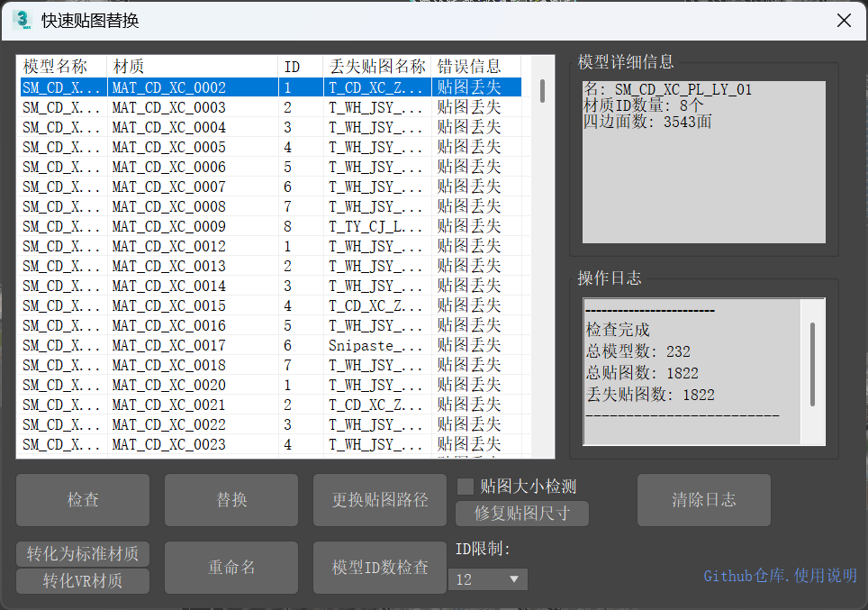Open the ID限制 dropdown showing 12

pyautogui.click(x=488, y=579)
